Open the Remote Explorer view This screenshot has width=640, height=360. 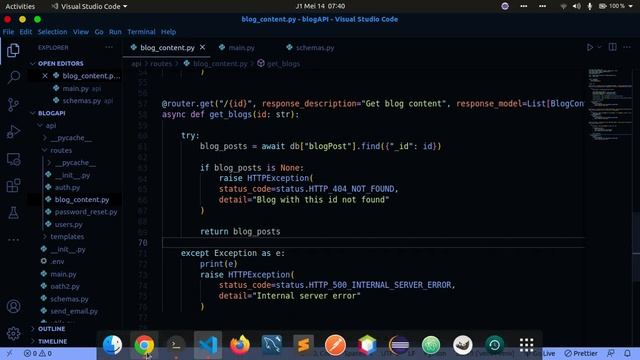pyautogui.click(x=13, y=159)
